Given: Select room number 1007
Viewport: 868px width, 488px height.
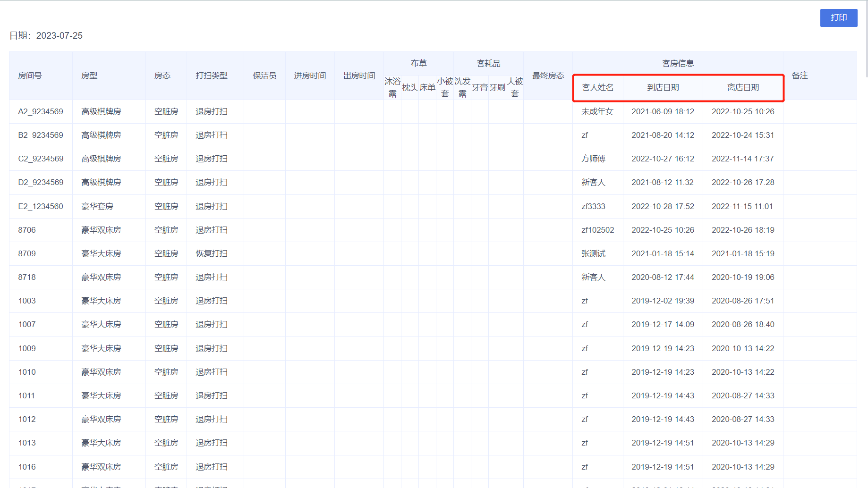Looking at the screenshot, I should [x=27, y=324].
